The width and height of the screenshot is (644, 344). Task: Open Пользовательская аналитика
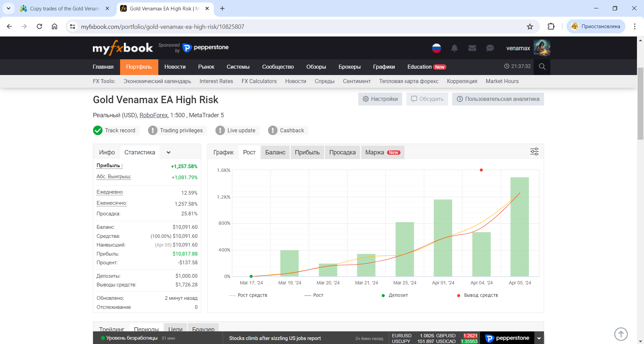[x=498, y=99]
